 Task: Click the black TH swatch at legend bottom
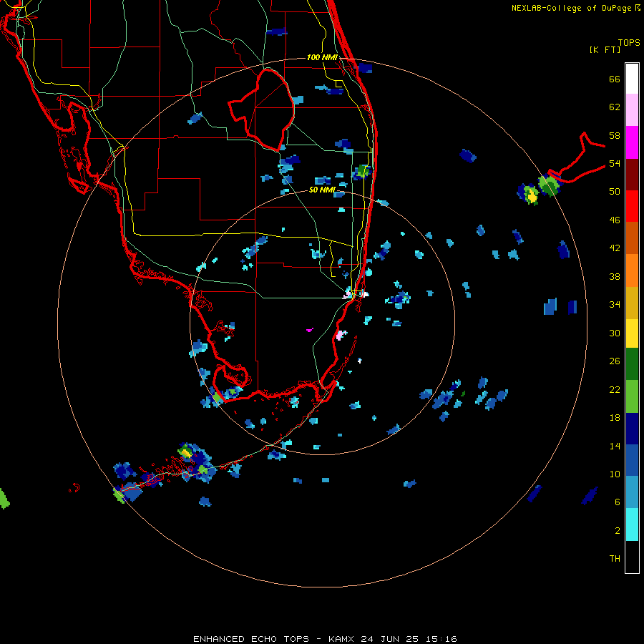(632, 557)
